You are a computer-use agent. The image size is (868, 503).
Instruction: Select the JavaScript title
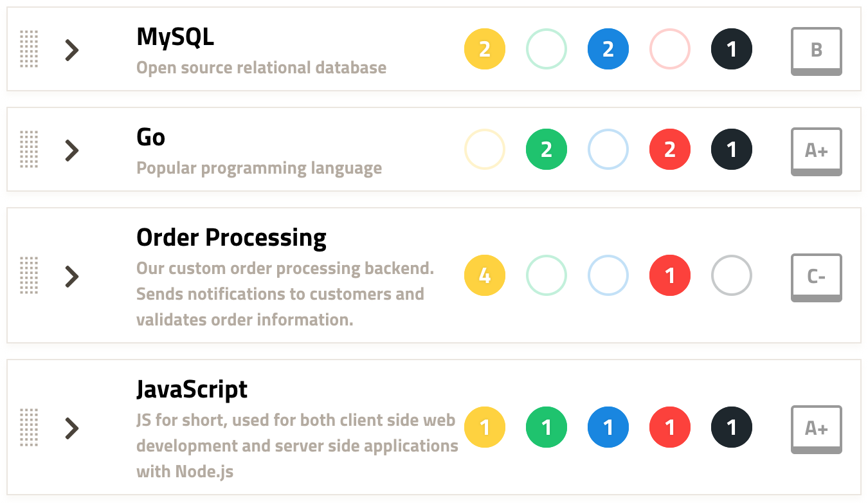tap(192, 390)
